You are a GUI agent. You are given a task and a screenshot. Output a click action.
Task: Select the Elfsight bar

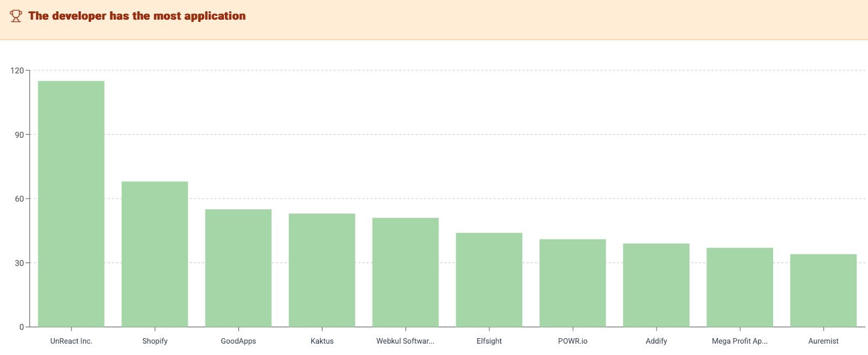click(489, 280)
